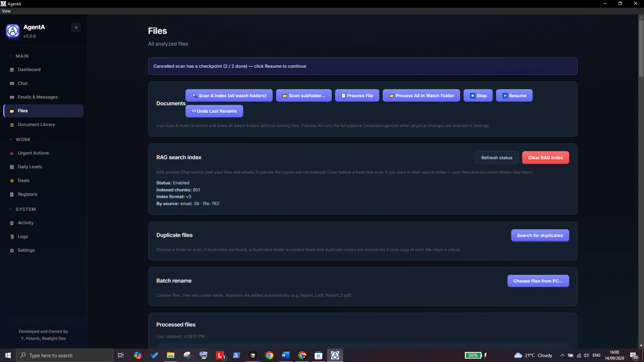Open the Microsoft Store taskbar icon
Screen dimensions: 644x362
coord(318,355)
